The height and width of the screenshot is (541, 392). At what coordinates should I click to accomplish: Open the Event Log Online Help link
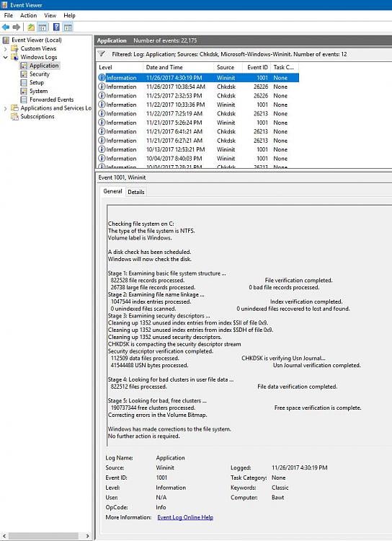point(185,517)
